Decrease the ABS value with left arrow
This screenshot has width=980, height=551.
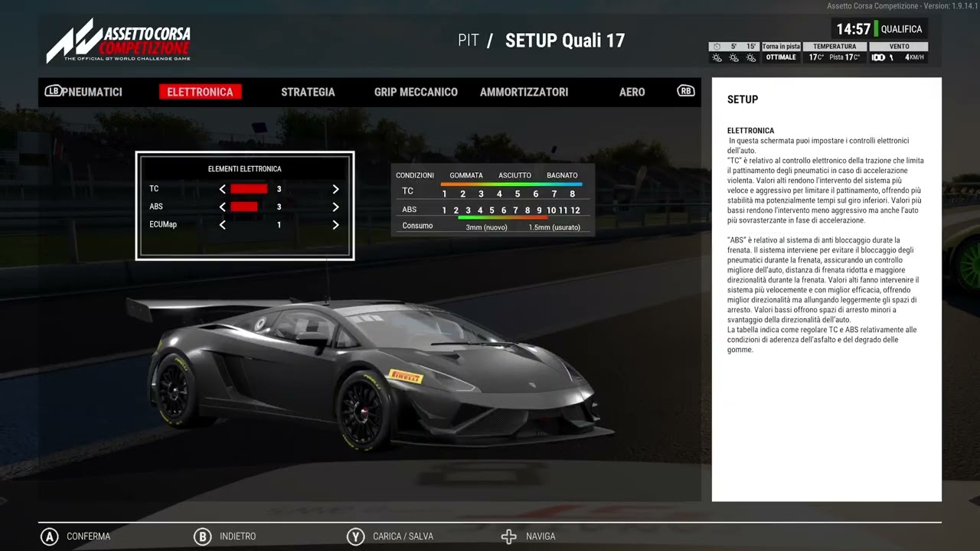[x=223, y=207]
